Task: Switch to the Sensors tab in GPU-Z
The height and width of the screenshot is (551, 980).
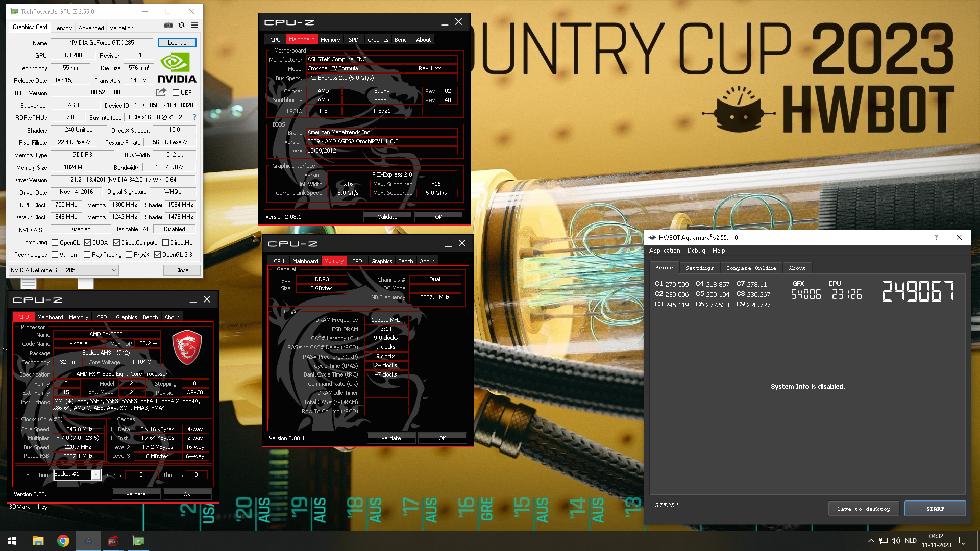Action: coord(63,28)
